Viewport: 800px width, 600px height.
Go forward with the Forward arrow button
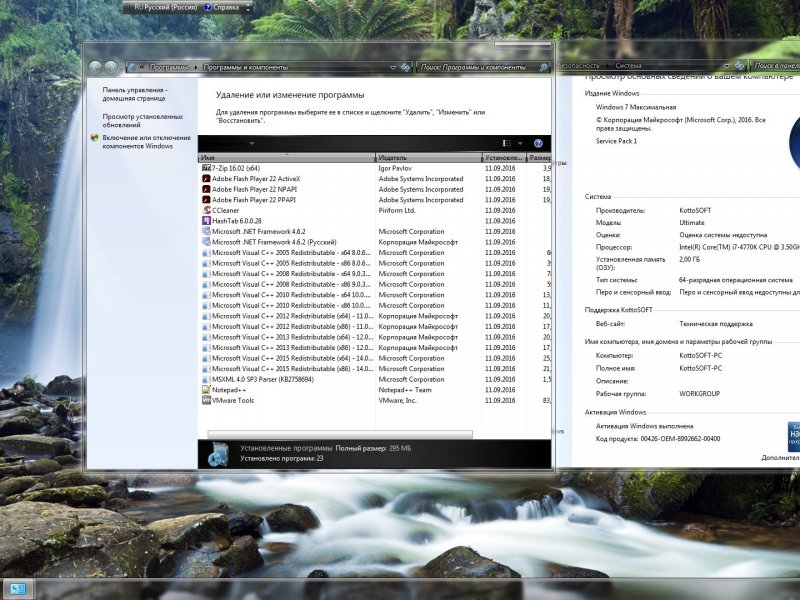coord(111,67)
